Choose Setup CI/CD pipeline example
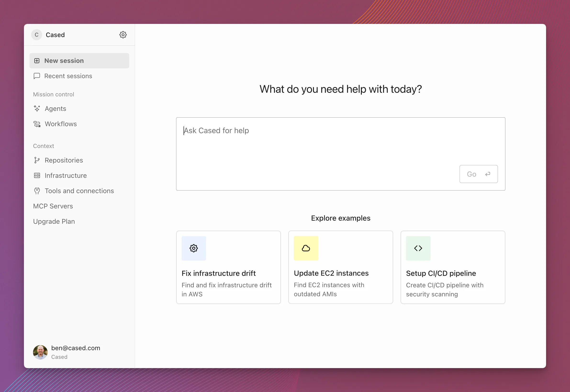 453,267
